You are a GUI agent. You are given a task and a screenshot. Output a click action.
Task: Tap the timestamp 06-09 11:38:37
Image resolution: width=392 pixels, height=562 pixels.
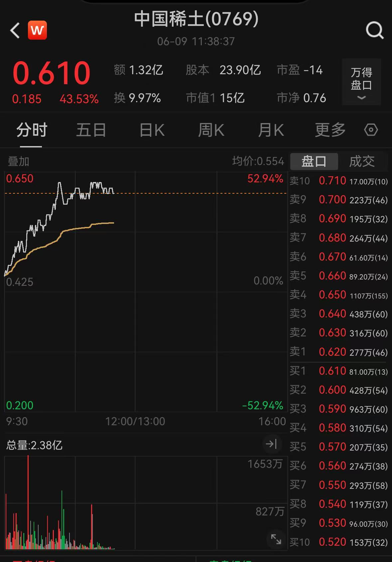point(196,42)
